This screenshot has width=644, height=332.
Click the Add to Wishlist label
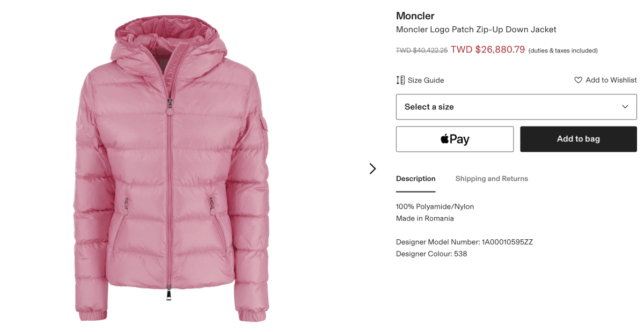[611, 80]
